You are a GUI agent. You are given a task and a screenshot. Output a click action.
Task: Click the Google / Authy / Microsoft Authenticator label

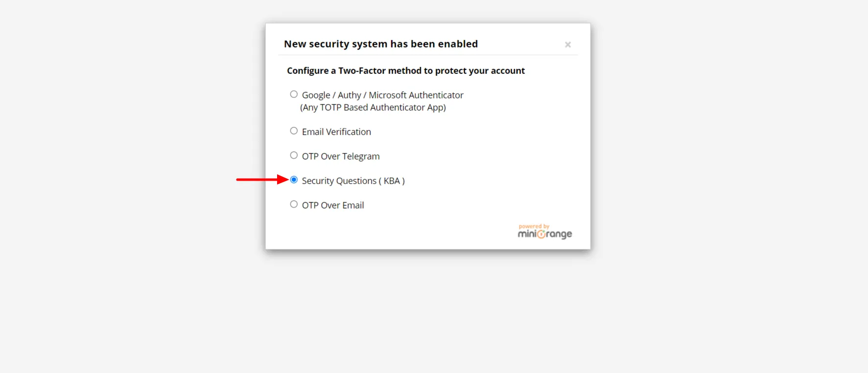point(382,94)
